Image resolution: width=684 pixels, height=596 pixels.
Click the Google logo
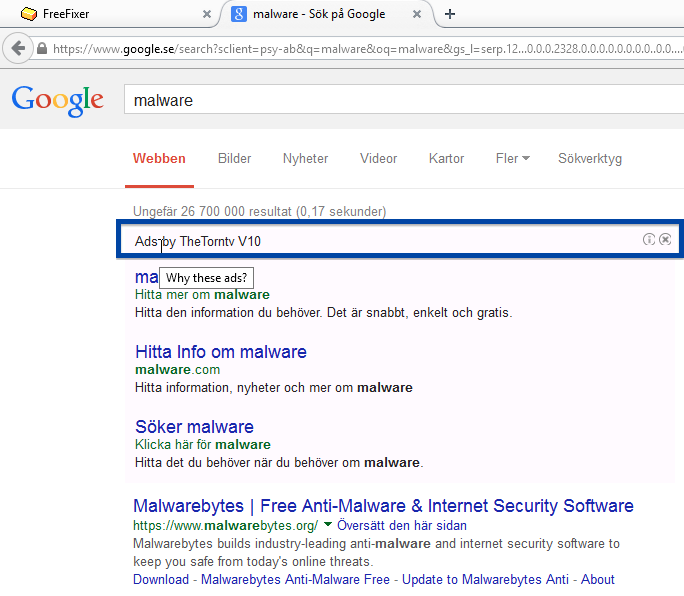click(x=57, y=100)
